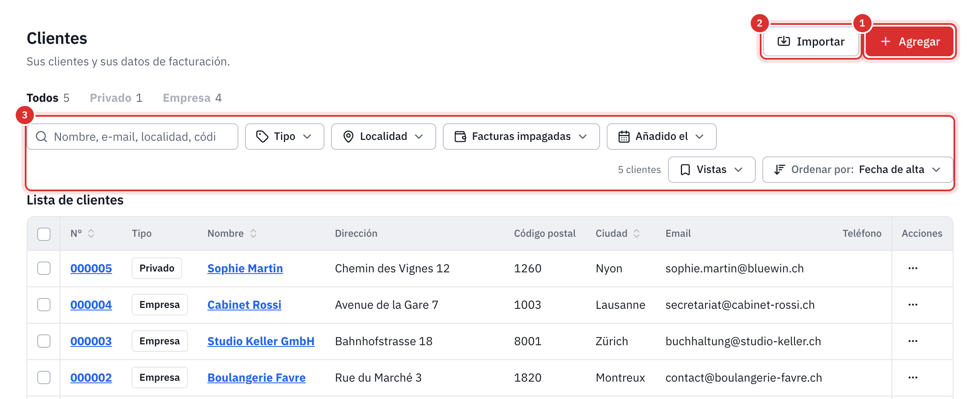Screen dimensions: 980x399
Task: Open actions menu for Cabinet Rossi
Action: tap(913, 305)
